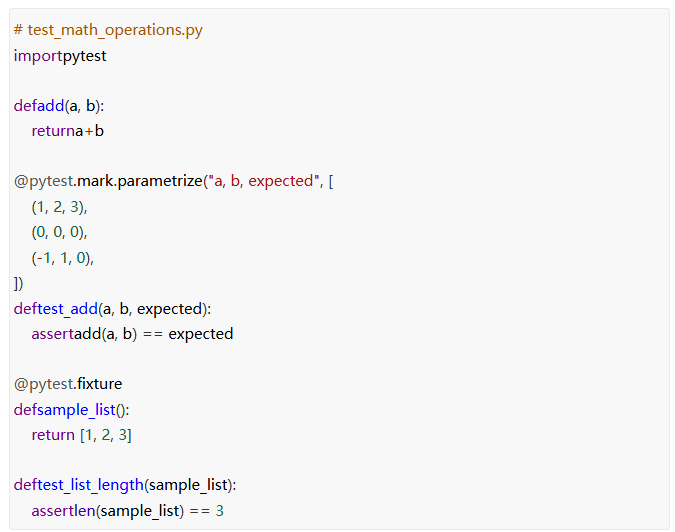Click the (-1, 1, 0) tuple row

coord(62,257)
